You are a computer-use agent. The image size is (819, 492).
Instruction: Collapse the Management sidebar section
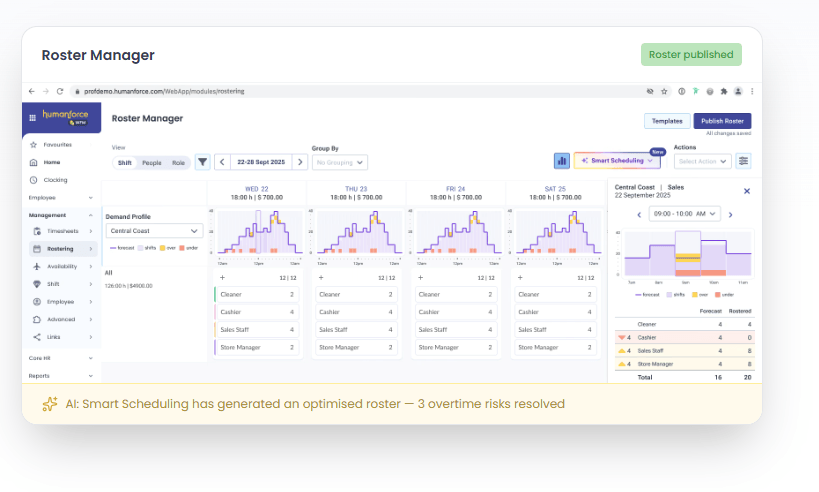click(x=61, y=215)
